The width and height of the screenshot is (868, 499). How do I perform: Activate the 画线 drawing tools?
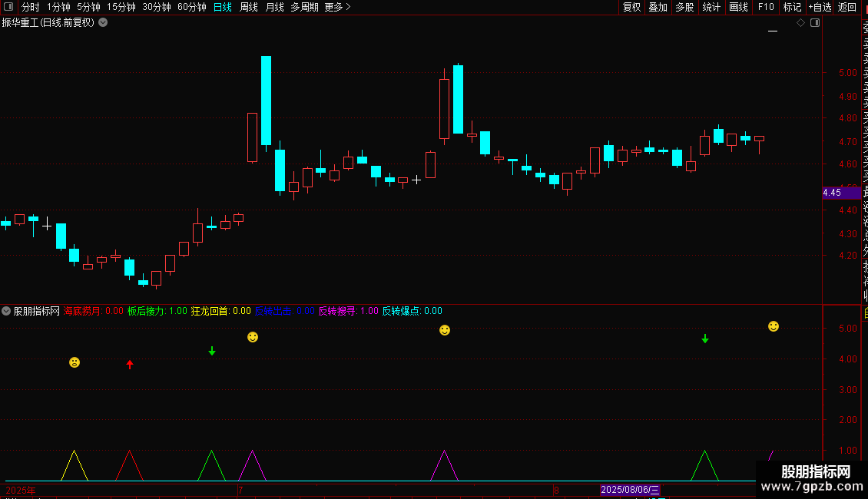(738, 7)
